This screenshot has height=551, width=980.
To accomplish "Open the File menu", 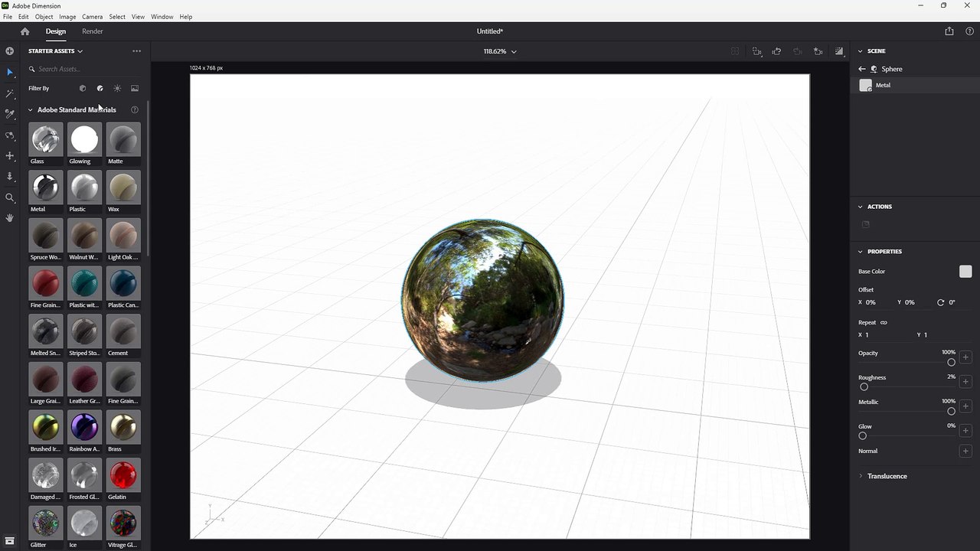I will (x=8, y=17).
